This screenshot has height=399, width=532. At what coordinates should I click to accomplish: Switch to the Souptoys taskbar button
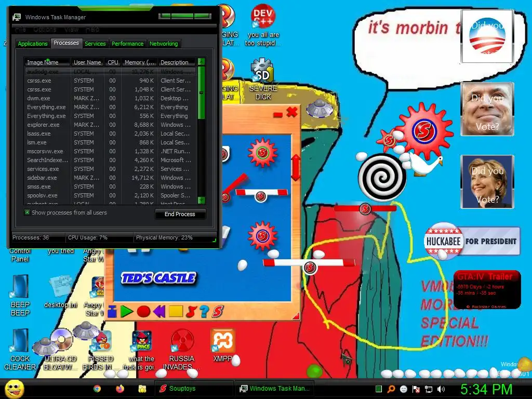click(x=194, y=389)
